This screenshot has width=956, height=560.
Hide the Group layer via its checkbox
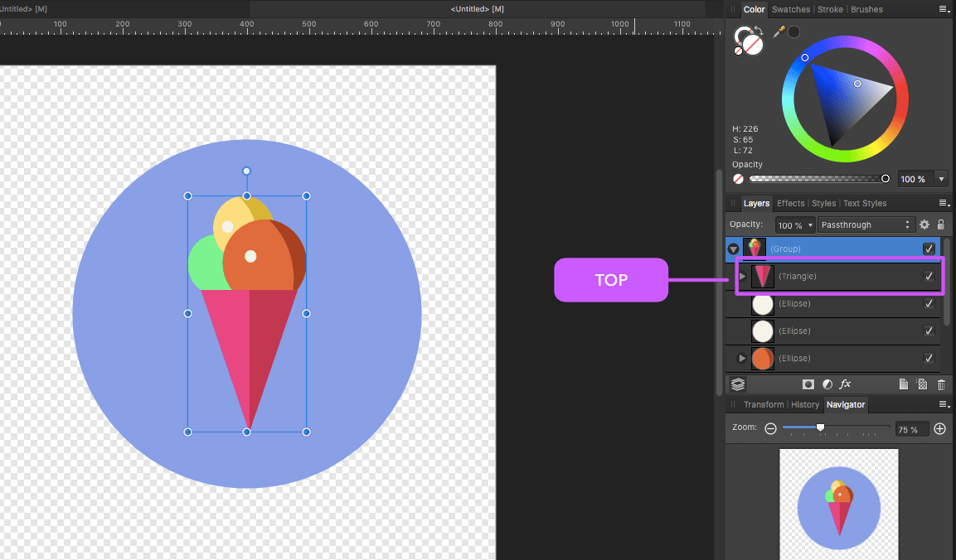pos(929,249)
